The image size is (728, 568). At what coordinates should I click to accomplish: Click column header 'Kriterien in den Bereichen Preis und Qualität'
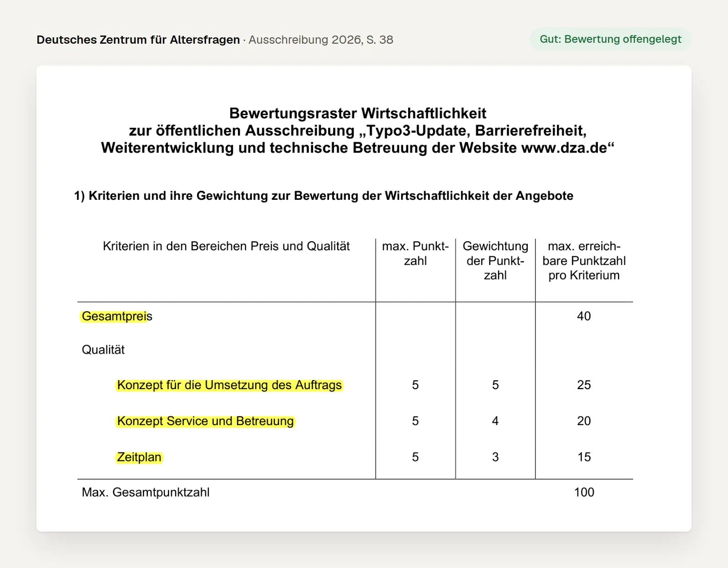(x=226, y=246)
